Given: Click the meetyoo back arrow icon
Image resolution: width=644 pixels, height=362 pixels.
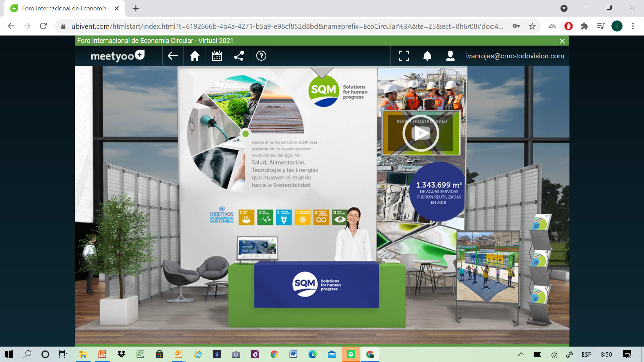Looking at the screenshot, I should 173,56.
